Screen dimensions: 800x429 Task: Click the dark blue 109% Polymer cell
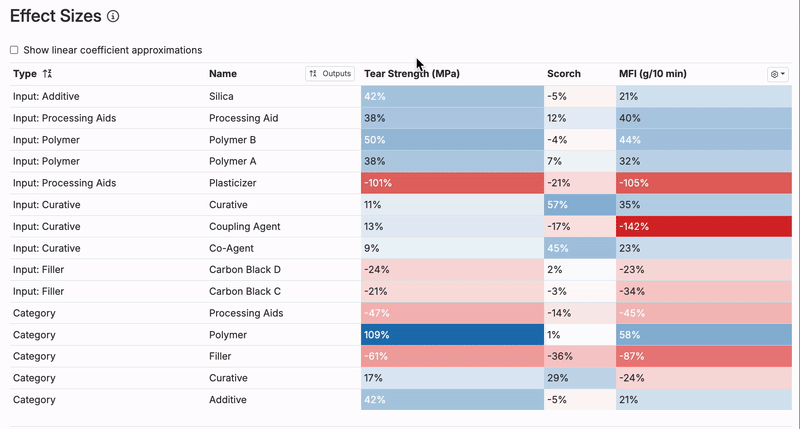click(451, 335)
